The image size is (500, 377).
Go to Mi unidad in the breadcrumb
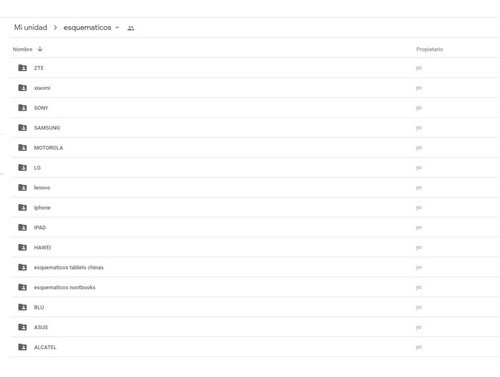[x=30, y=27]
